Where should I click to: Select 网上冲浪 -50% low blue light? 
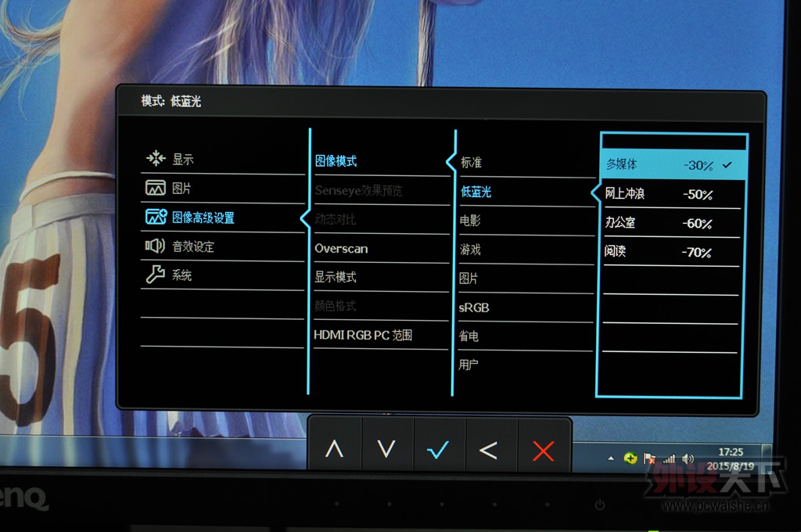tap(672, 194)
